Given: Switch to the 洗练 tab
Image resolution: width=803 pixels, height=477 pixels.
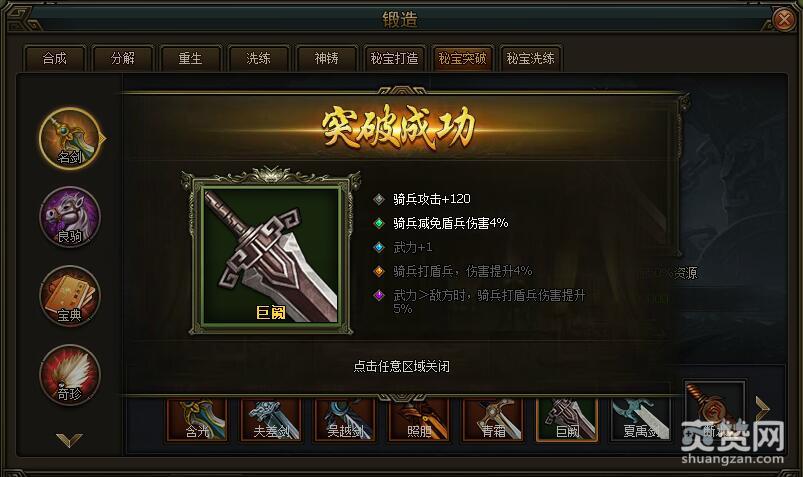Looking at the screenshot, I should tap(259, 58).
